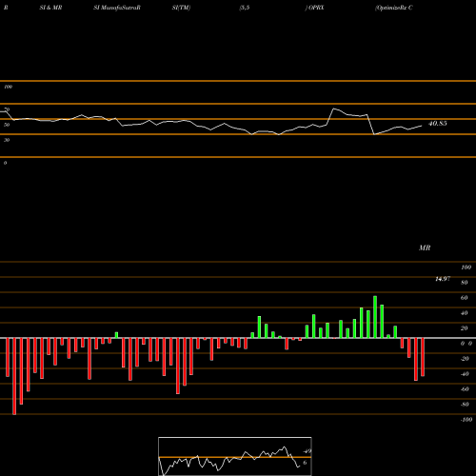Click the MR axis label -100
The image size is (476, 476).
(466, 420)
